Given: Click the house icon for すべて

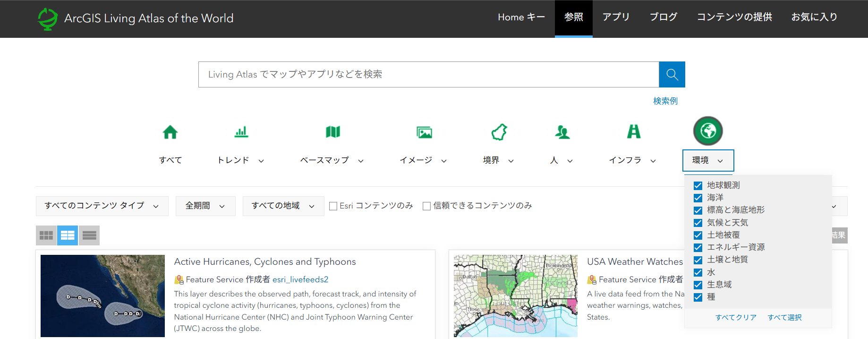Looking at the screenshot, I should tap(170, 132).
